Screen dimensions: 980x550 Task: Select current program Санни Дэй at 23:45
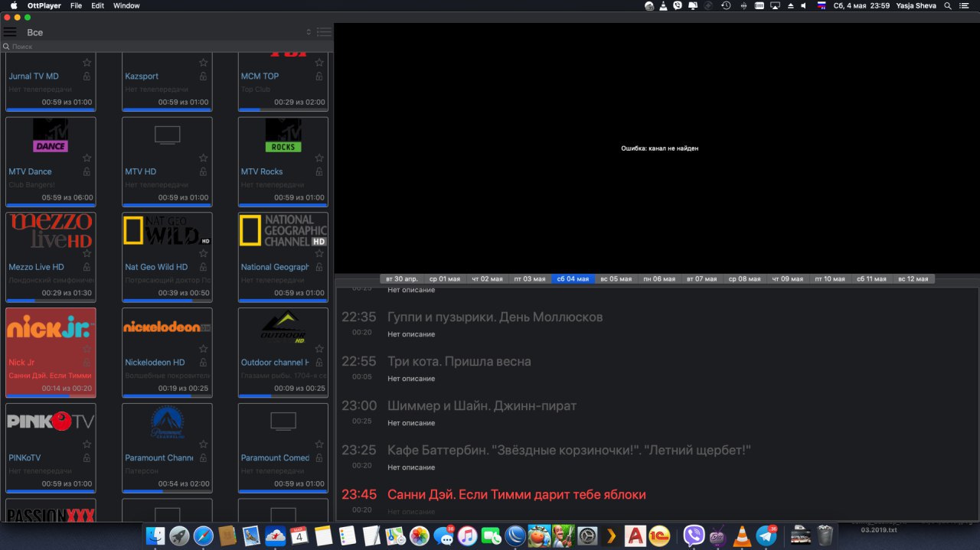(517, 494)
